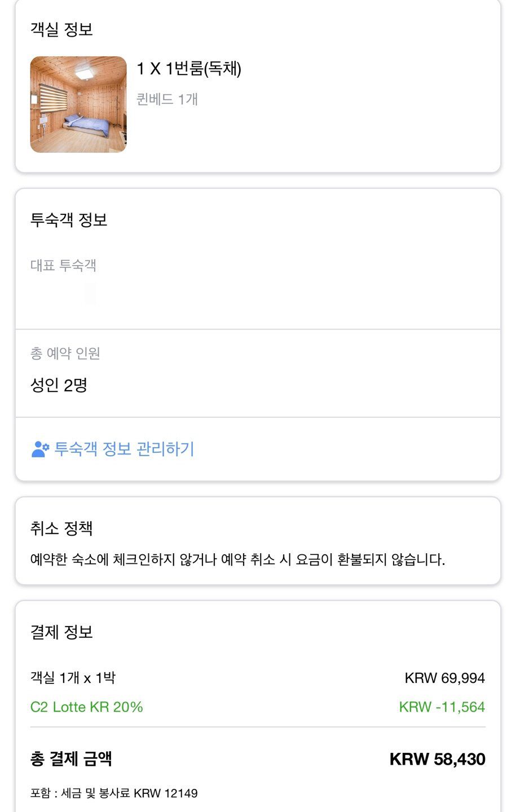
Task: Click the 객실 정보 section heading
Action: [61, 29]
